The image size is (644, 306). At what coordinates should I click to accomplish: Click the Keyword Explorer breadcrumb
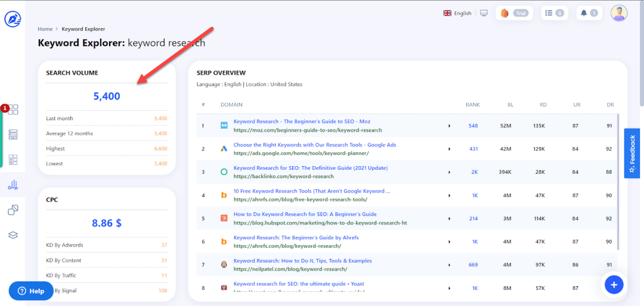click(83, 29)
